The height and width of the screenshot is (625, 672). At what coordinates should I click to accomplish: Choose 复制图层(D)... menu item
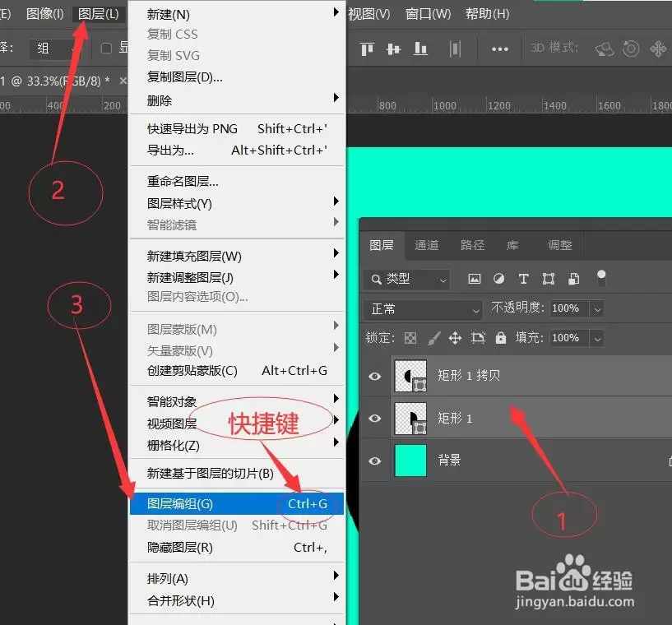tap(237, 77)
